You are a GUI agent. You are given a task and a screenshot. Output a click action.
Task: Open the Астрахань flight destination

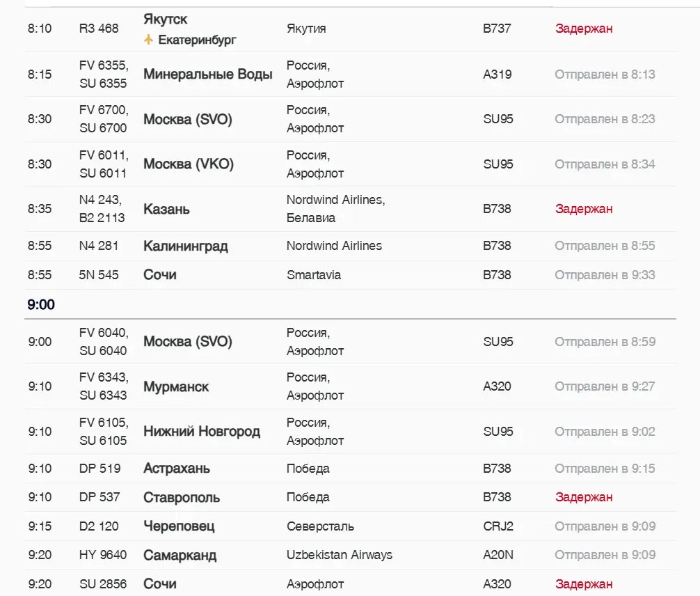[x=176, y=469]
